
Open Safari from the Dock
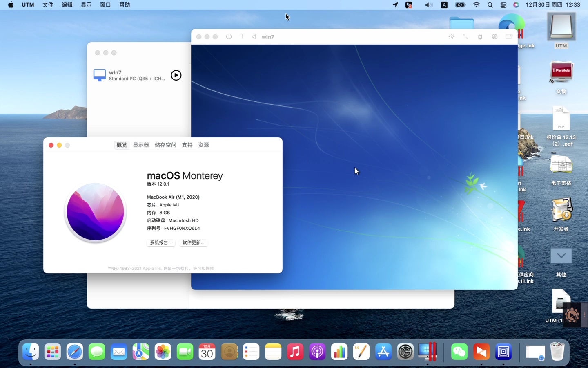(75, 352)
